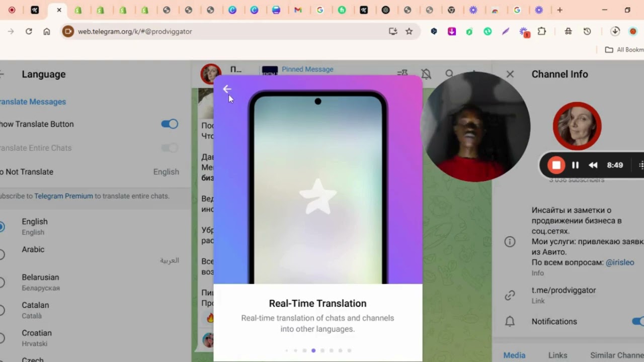Screen dimensions: 644x362
Task: Close the active Telegram browser tab
Action: coord(59,10)
